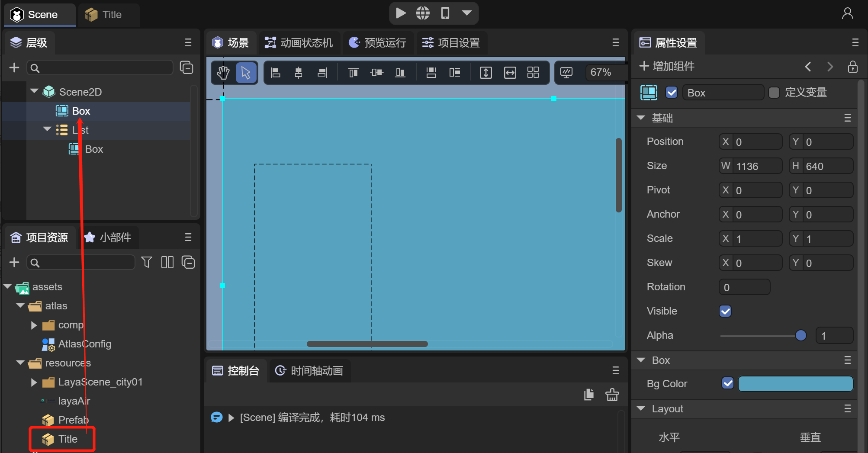
Task: Open preview in browser globe icon
Action: pos(423,13)
